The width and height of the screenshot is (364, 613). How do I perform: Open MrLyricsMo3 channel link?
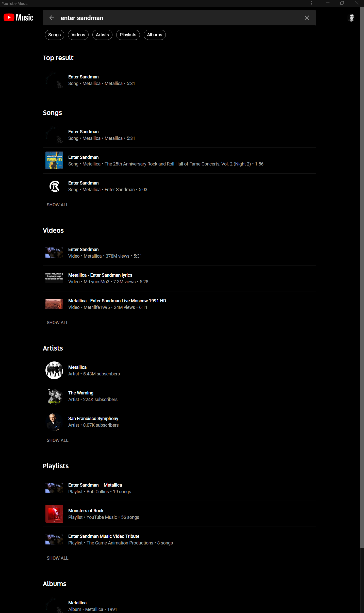click(x=96, y=282)
